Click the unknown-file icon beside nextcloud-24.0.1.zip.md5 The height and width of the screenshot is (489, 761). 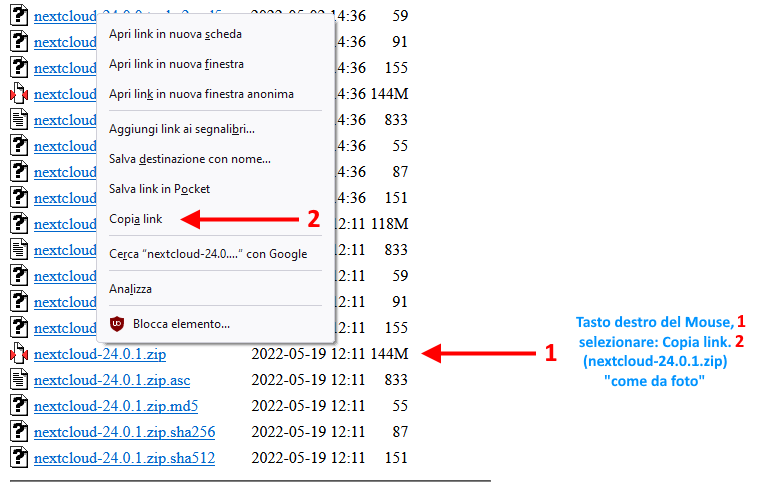pos(17,406)
